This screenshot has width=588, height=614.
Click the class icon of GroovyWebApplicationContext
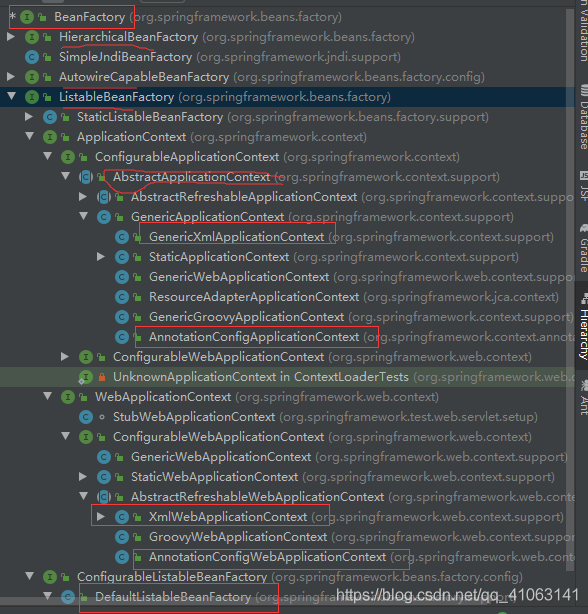point(122,536)
